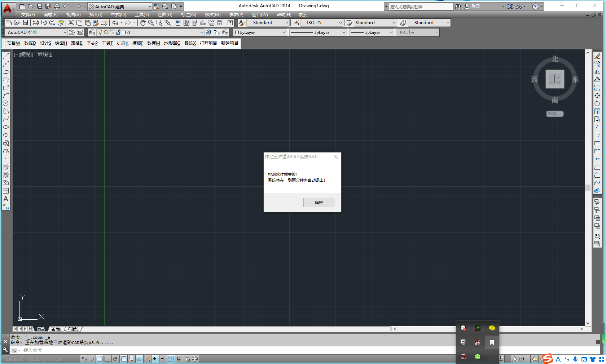This screenshot has height=364, width=606.
Task: Toggle Ortho mode in the status bar
Action: tap(107, 359)
